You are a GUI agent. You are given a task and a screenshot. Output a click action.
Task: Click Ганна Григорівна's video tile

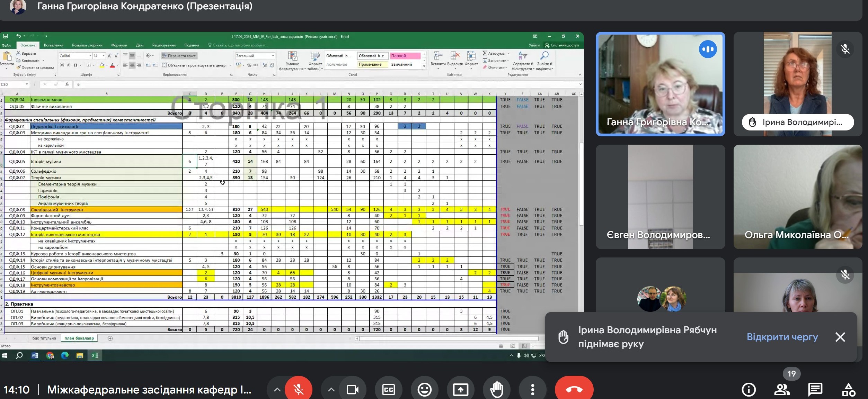point(660,84)
